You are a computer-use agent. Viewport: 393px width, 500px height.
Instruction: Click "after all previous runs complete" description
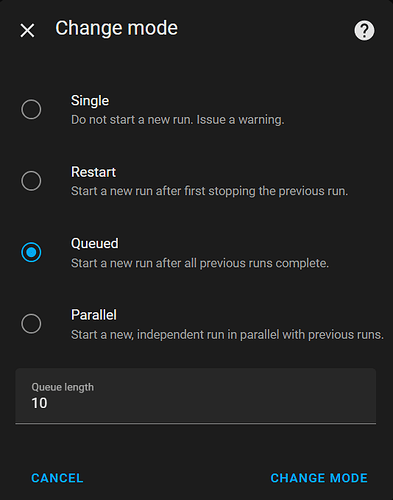coord(242,263)
